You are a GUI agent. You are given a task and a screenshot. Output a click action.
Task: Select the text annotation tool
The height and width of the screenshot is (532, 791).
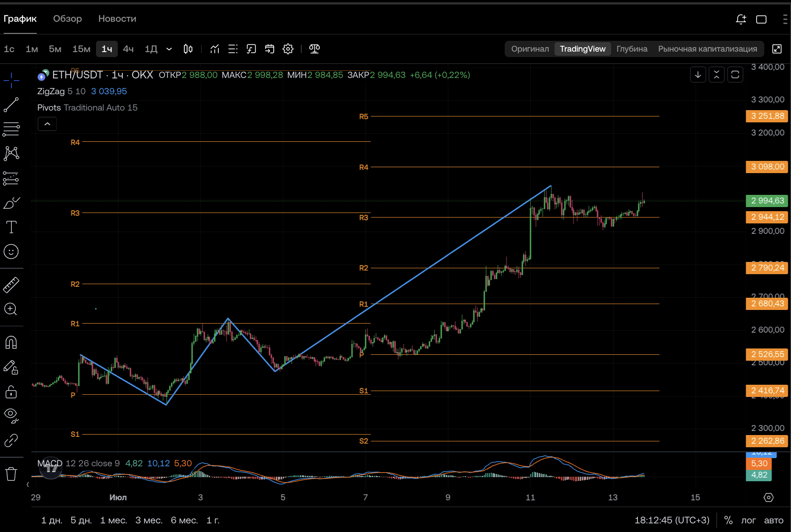pyautogui.click(x=11, y=227)
